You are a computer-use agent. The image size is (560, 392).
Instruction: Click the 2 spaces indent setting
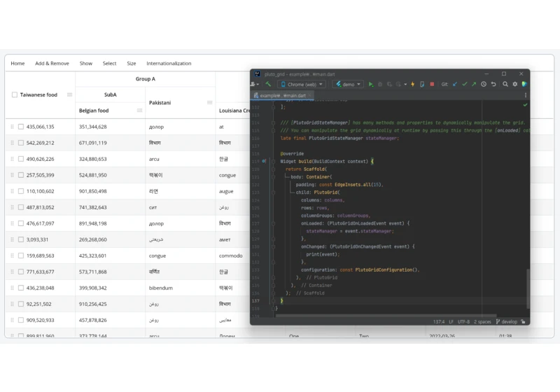(x=482, y=322)
